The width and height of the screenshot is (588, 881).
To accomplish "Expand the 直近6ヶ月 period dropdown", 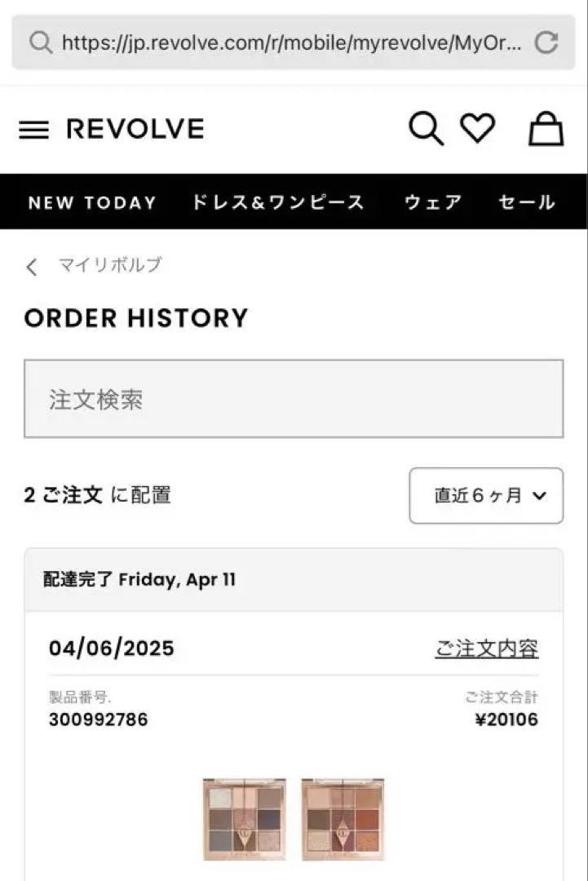I will coord(486,496).
